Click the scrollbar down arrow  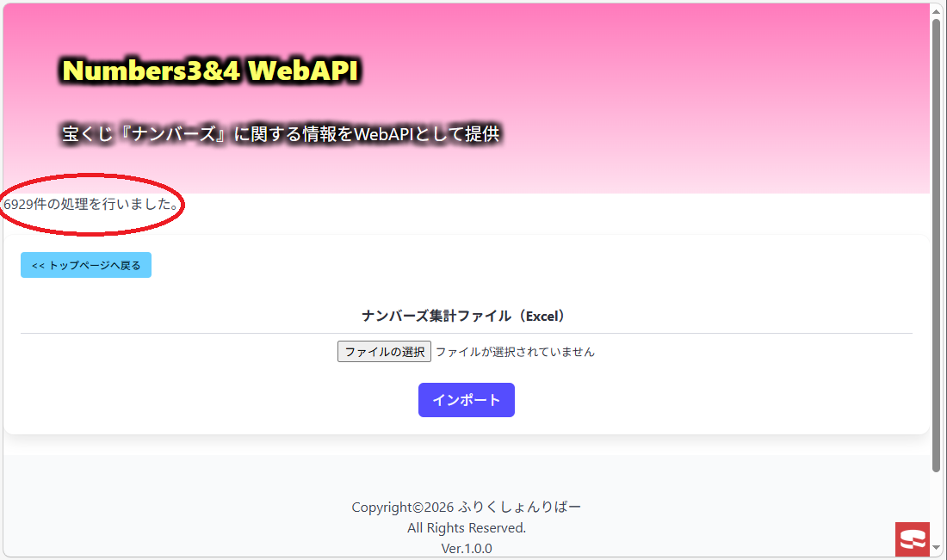[936, 548]
